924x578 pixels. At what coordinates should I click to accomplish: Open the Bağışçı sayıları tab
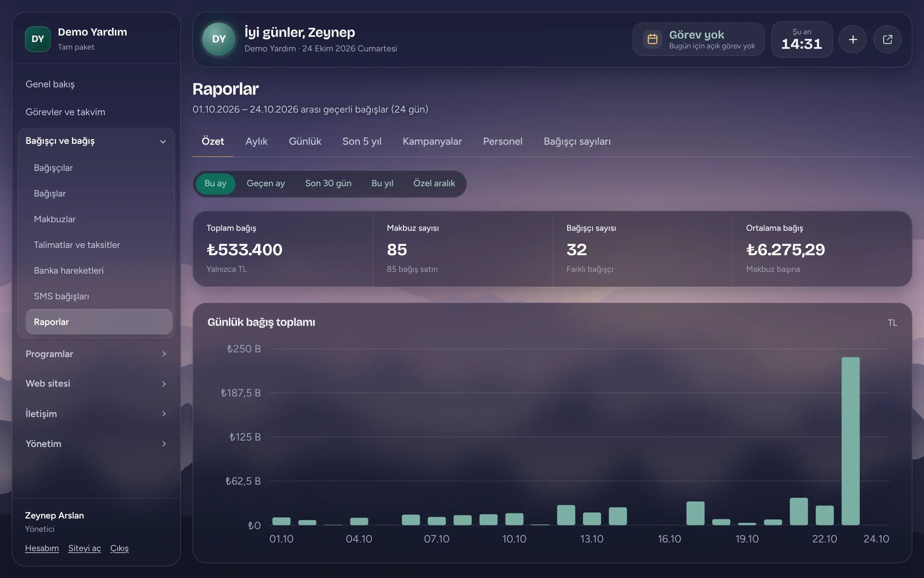(577, 142)
